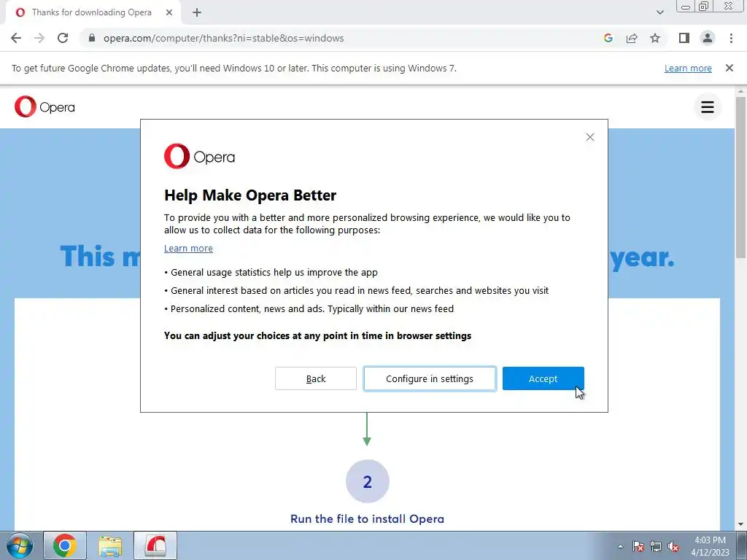The width and height of the screenshot is (747, 560).
Task: Open the Chrome profile avatar menu
Action: [708, 38]
